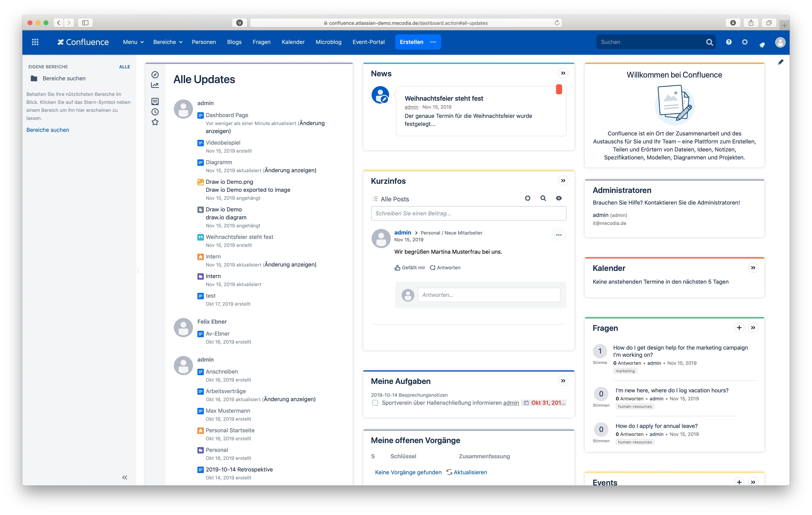This screenshot has height=515, width=812.
Task: Click the help question mark icon
Action: (x=729, y=42)
